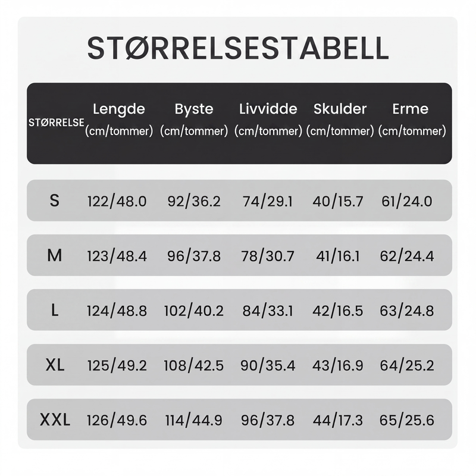Click the 40/15.7 shoulder value
The image size is (476, 476).
pyautogui.click(x=338, y=201)
